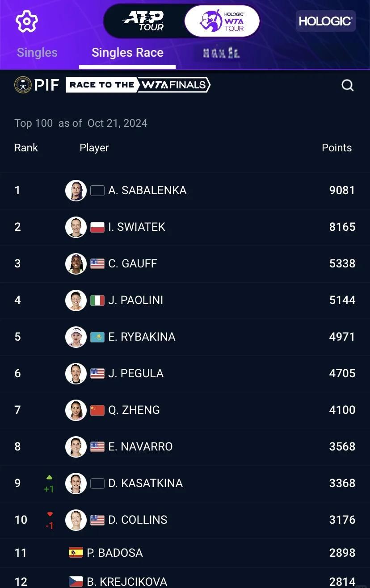Viewport: 370px width, 588px height.
Task: Click Race to the WTA Finals banner
Action: point(138,85)
